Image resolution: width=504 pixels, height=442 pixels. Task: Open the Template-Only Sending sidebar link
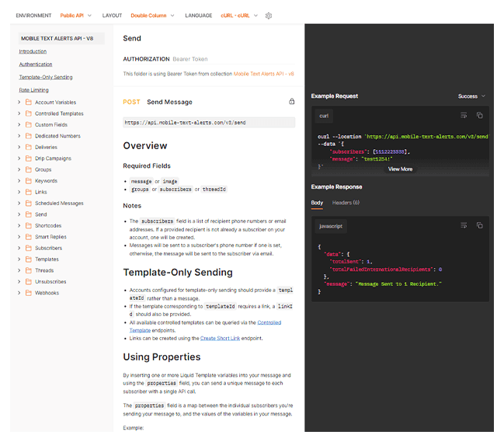coord(46,77)
